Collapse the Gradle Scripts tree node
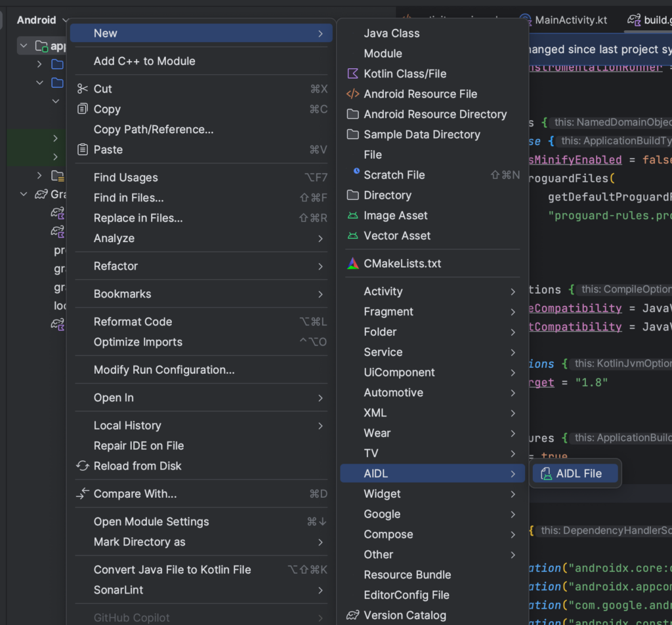The image size is (672, 625). coord(24,194)
